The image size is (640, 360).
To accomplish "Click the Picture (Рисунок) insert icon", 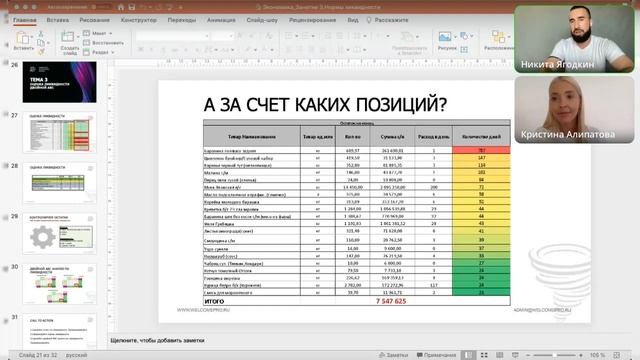I will pos(445,37).
